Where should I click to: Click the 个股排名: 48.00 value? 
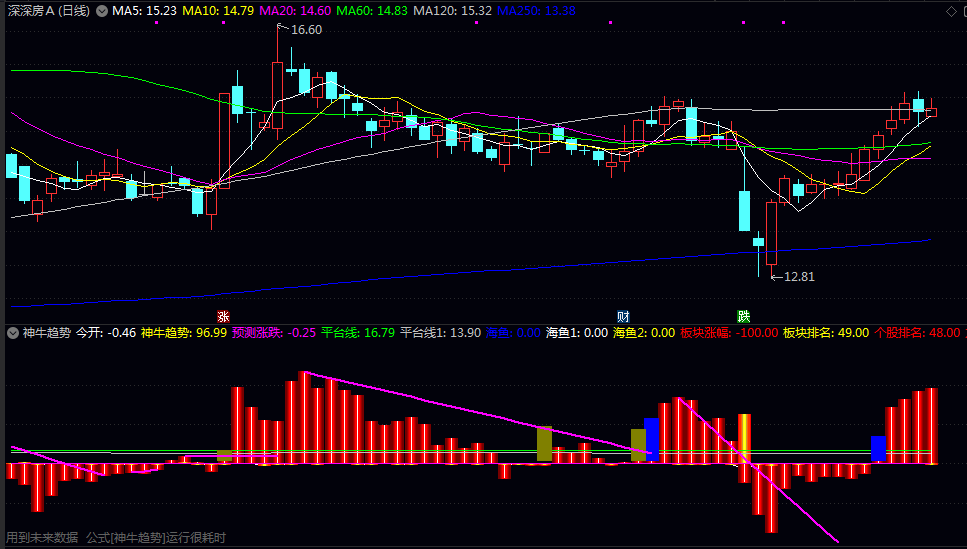917,333
